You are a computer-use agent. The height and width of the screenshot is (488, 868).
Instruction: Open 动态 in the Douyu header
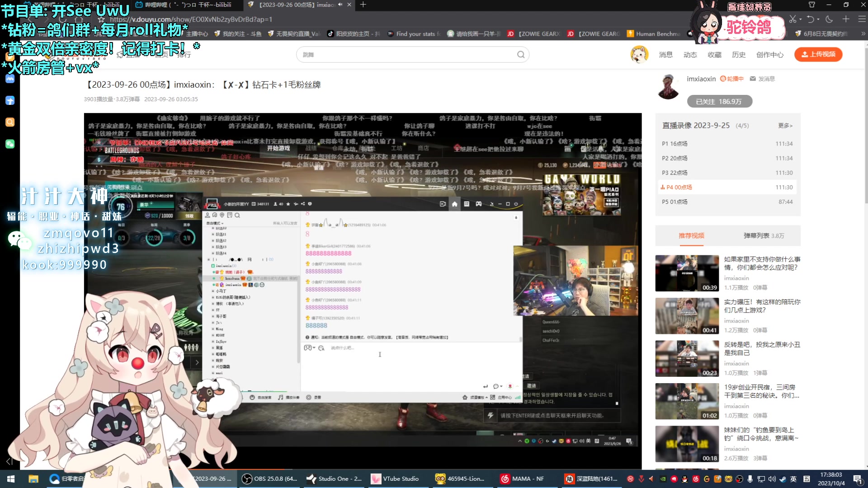(690, 55)
